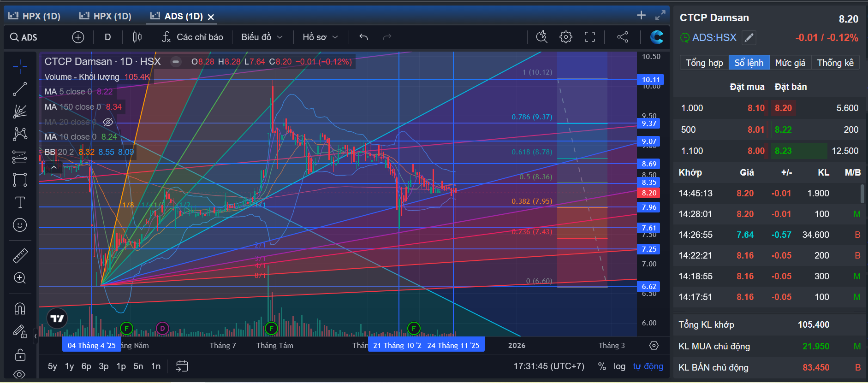Open the ADS symbol search
868x383 pixels.
coord(24,37)
